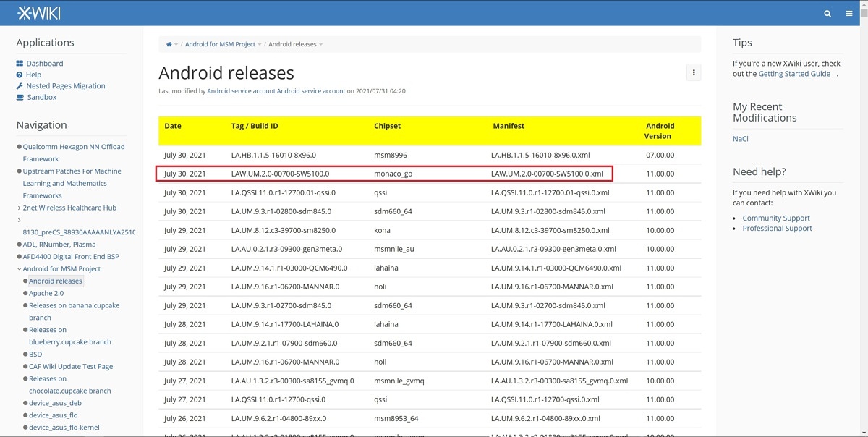The height and width of the screenshot is (437, 868).
Task: Open Android for MSM Project breadcrumb dropdown
Action: point(260,44)
